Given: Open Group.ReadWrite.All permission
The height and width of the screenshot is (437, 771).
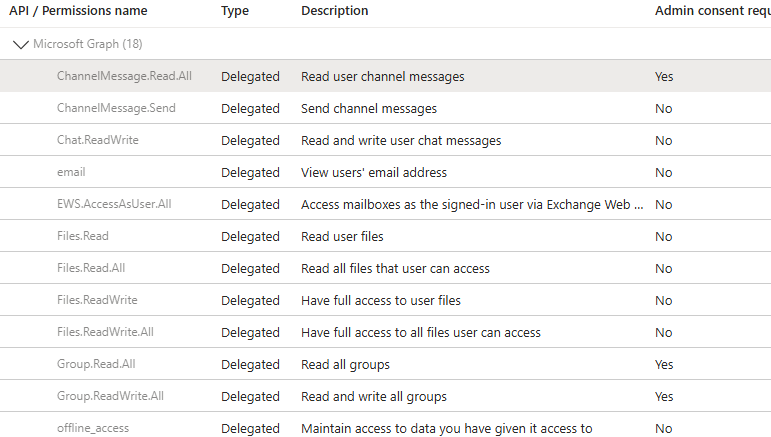Looking at the screenshot, I should [111, 396].
